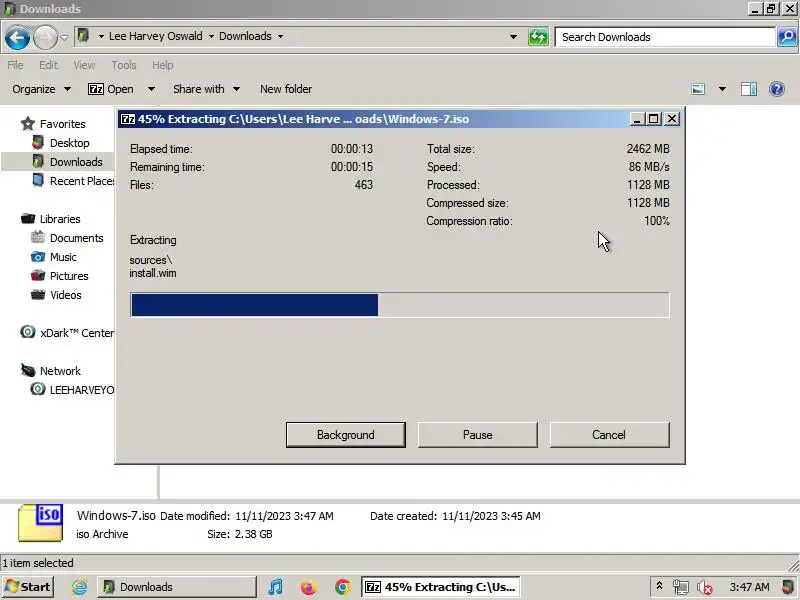The width and height of the screenshot is (800, 600).
Task: Launch Internet Explorer from taskbar
Action: coord(79,587)
